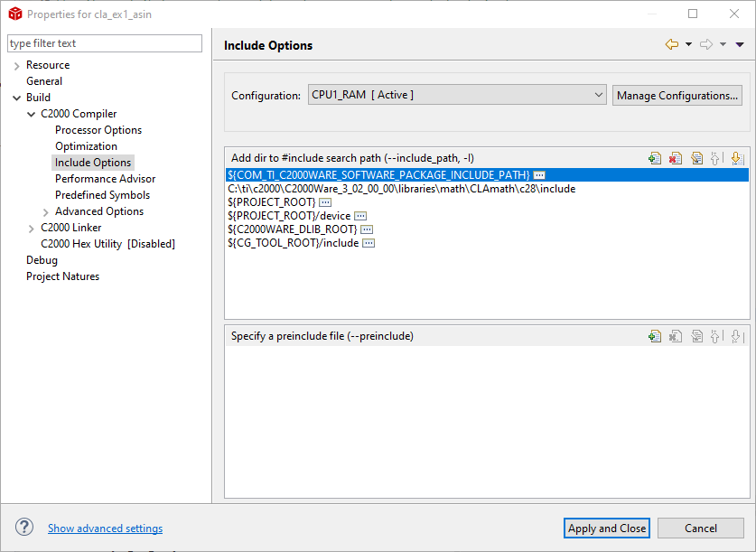
Task: Open the view menu dropdown arrow
Action: click(740, 44)
